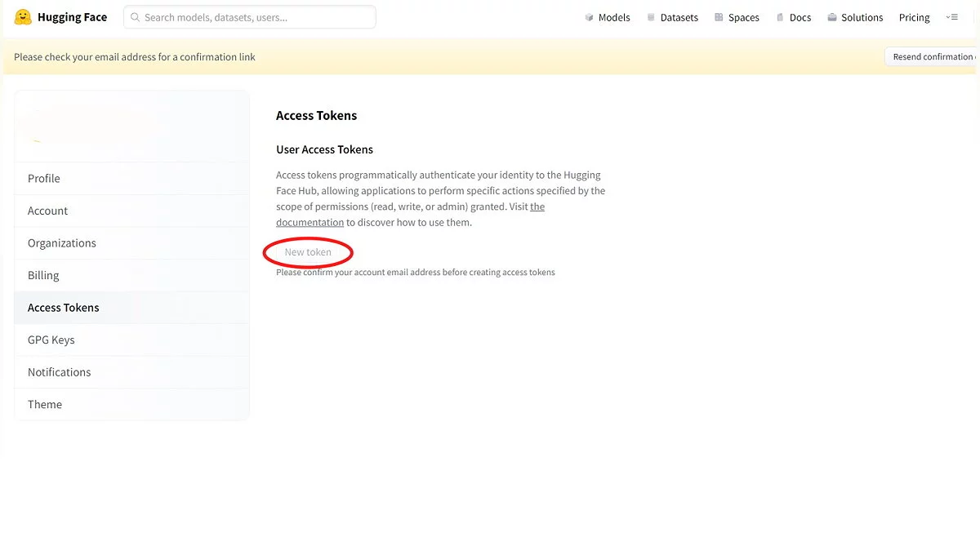
Task: Open the Pricing page
Action: 914,17
